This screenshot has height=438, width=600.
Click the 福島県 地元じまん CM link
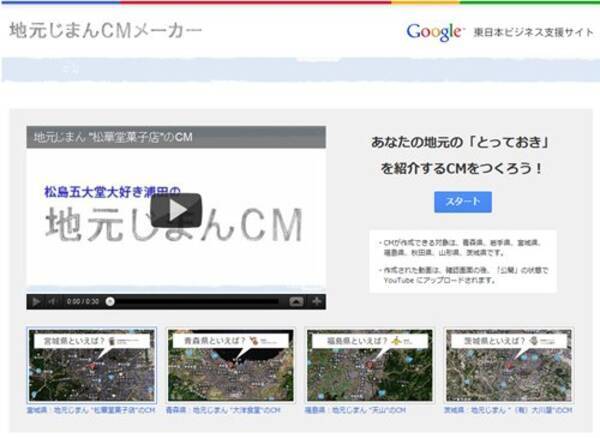[x=355, y=410]
